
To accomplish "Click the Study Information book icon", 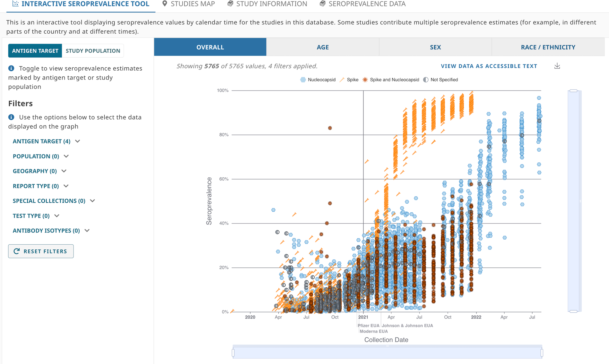I will 230,4.
